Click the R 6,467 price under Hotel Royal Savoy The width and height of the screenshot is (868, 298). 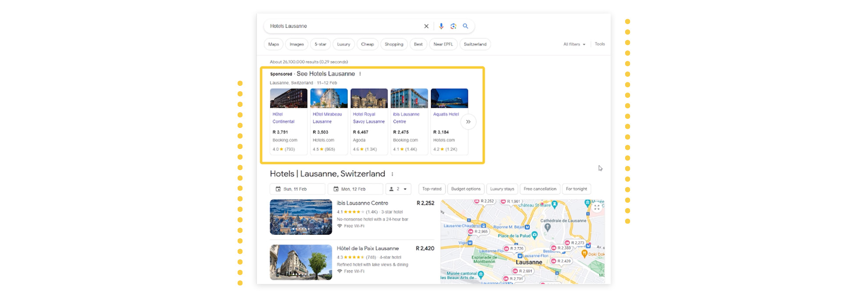360,132
